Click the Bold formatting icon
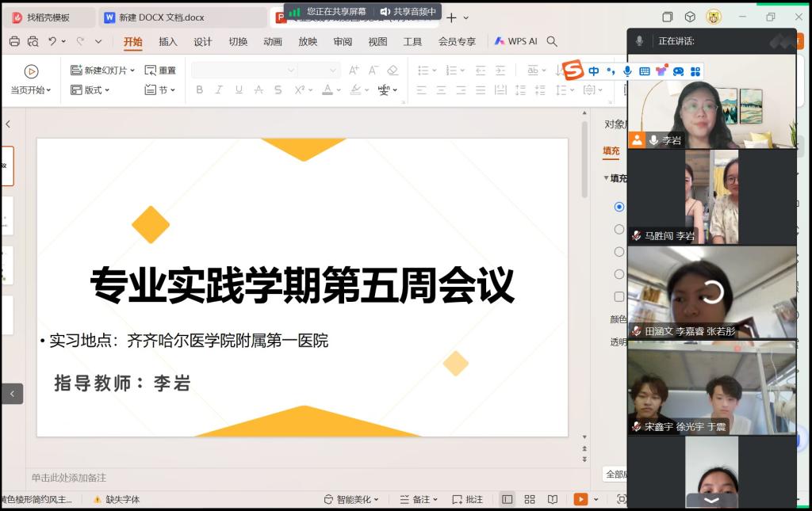This screenshot has height=511, width=812. coord(200,90)
